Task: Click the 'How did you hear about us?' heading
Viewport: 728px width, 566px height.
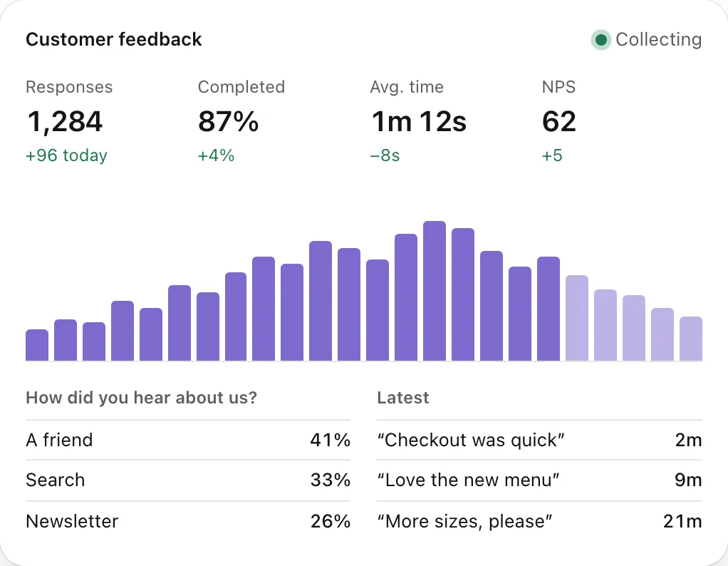Action: pyautogui.click(x=142, y=398)
